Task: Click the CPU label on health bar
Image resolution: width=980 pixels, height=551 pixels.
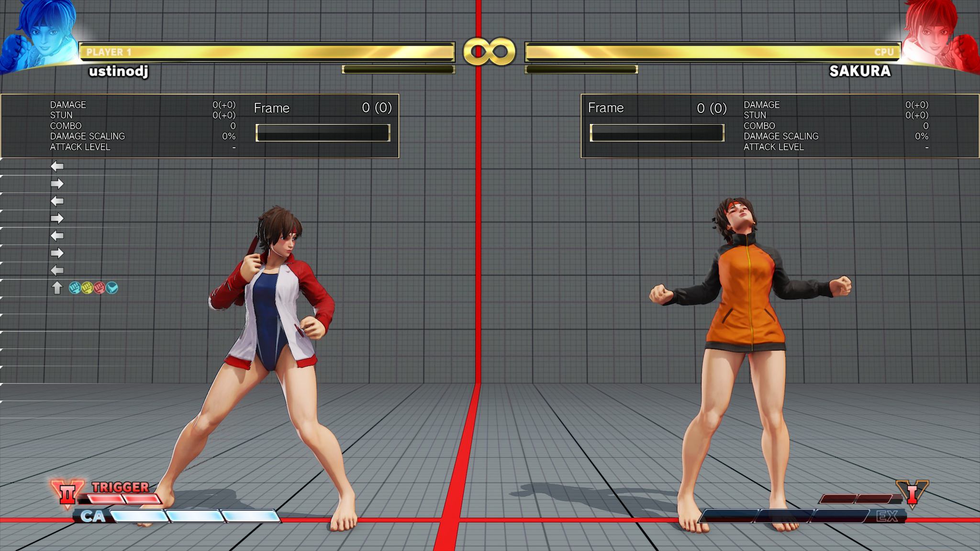Action: 884,52
